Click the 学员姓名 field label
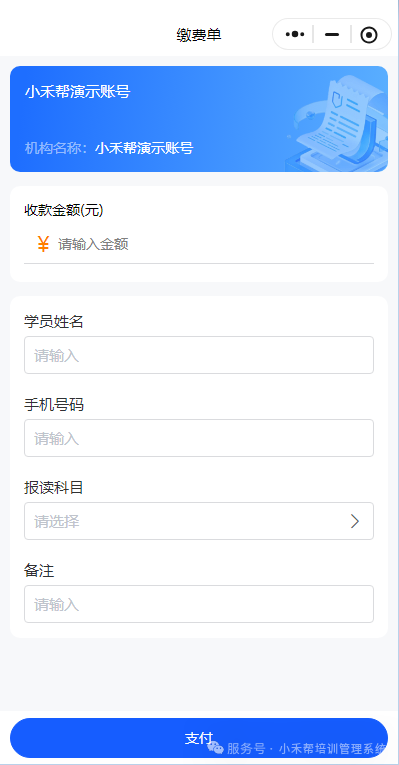 pos(54,322)
